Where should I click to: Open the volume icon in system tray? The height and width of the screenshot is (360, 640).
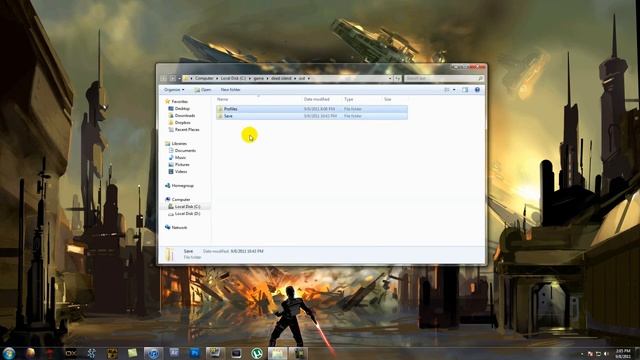tap(606, 354)
